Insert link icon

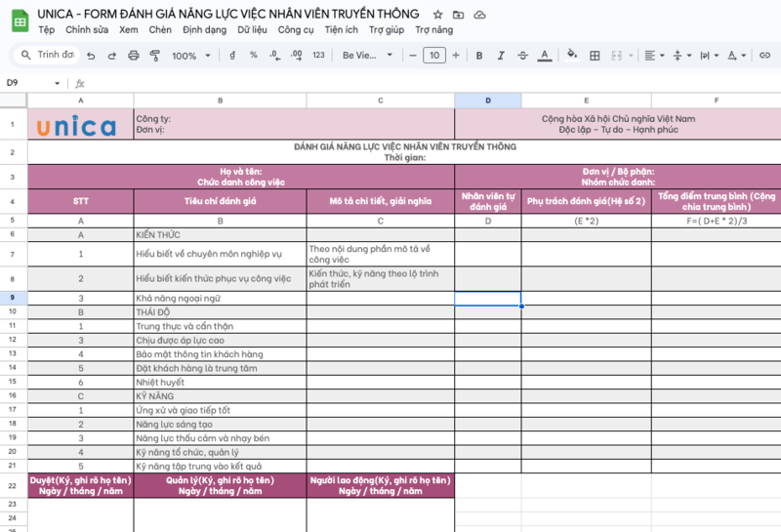[x=764, y=56]
